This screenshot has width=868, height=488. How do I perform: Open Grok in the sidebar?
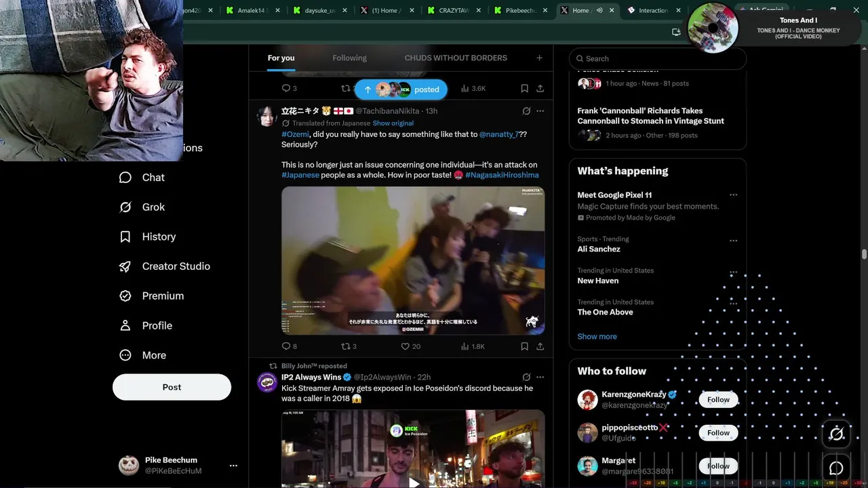click(x=142, y=207)
